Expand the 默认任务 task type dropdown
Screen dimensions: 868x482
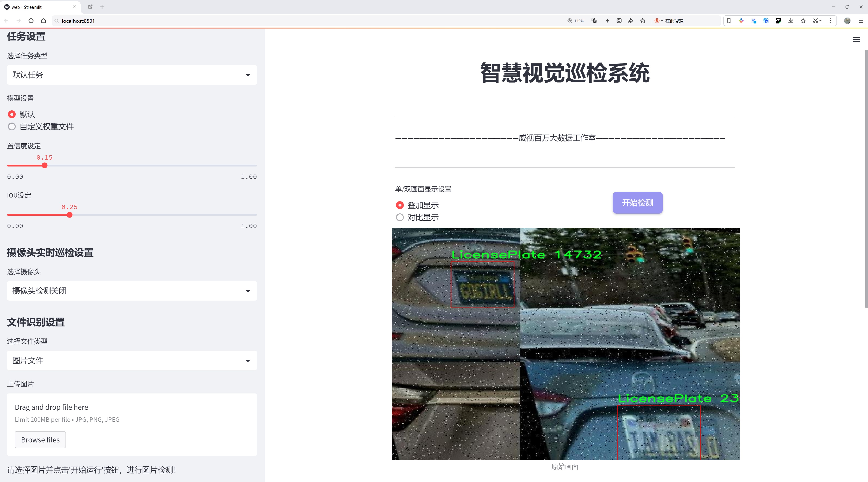click(x=132, y=75)
